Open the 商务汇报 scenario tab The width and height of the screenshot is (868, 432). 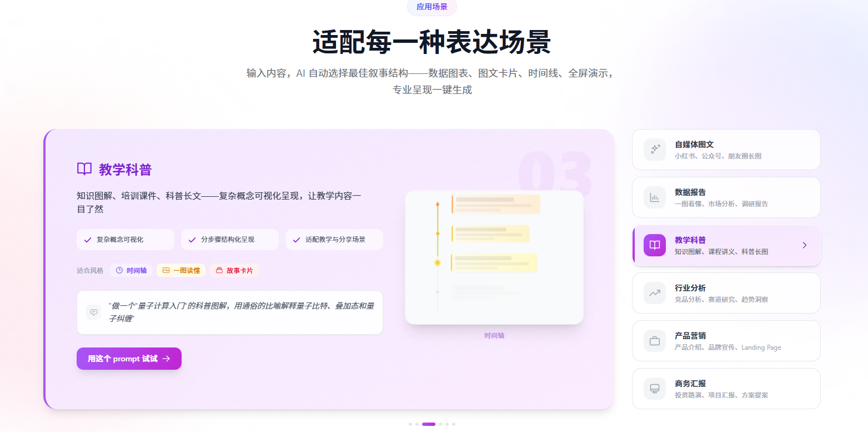726,389
